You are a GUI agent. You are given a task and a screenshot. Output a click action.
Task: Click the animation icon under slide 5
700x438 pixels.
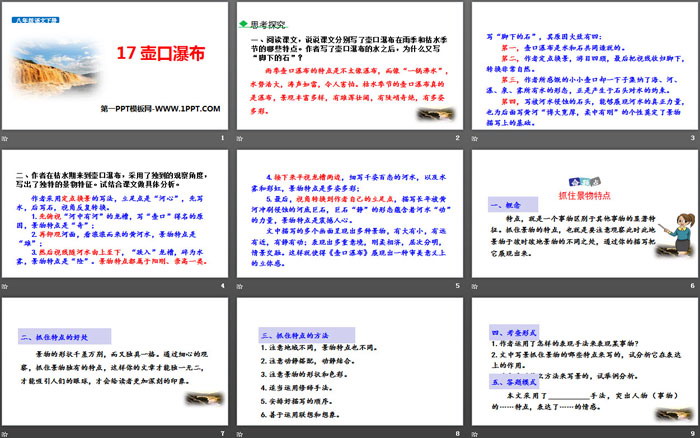tap(241, 286)
